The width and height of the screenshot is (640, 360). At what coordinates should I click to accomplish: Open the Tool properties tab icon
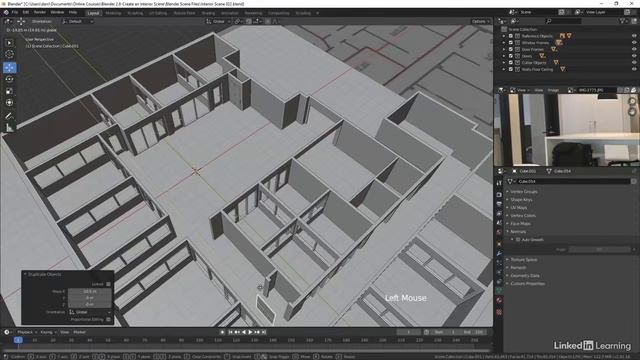coord(499,183)
